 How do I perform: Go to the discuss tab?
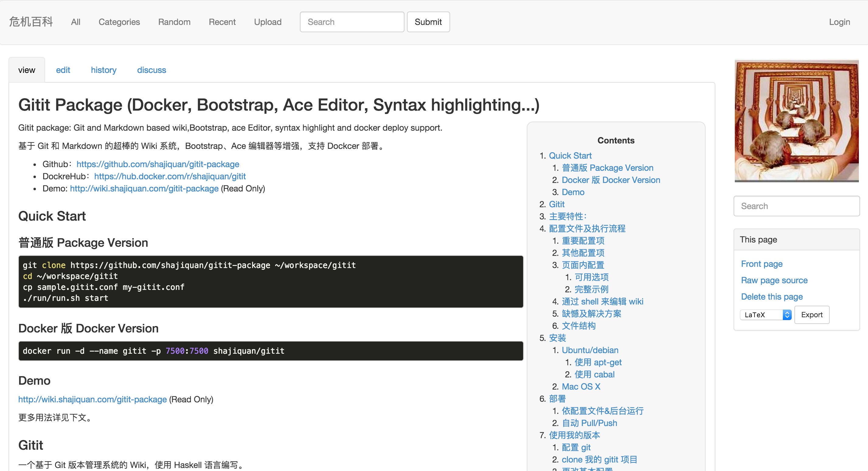[151, 70]
